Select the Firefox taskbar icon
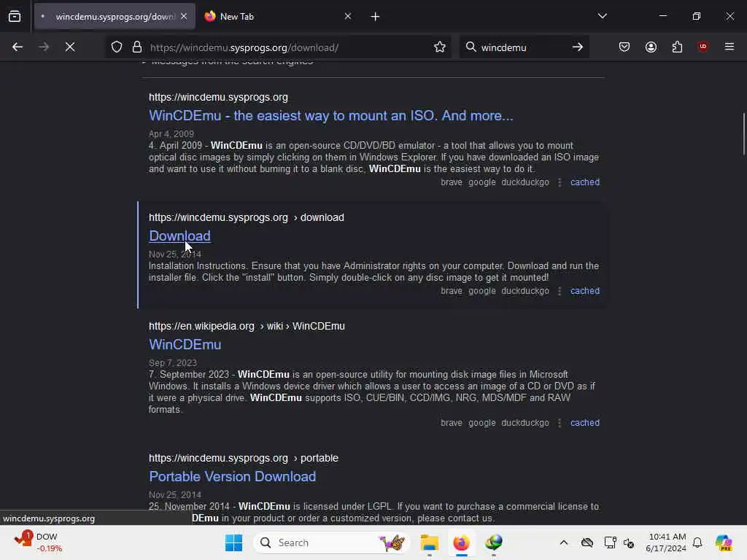Screen dimensions: 747x560 coord(461,542)
